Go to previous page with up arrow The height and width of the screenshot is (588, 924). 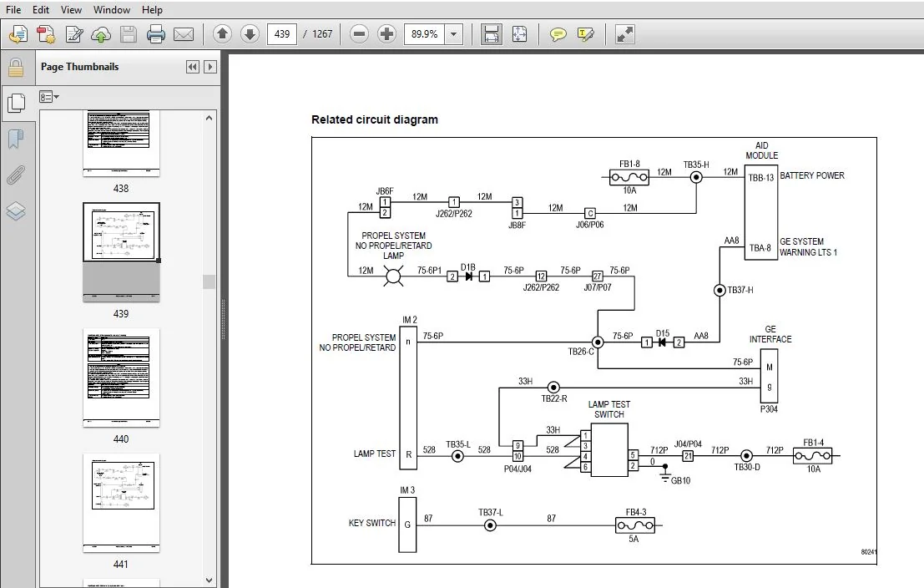pyautogui.click(x=222, y=34)
